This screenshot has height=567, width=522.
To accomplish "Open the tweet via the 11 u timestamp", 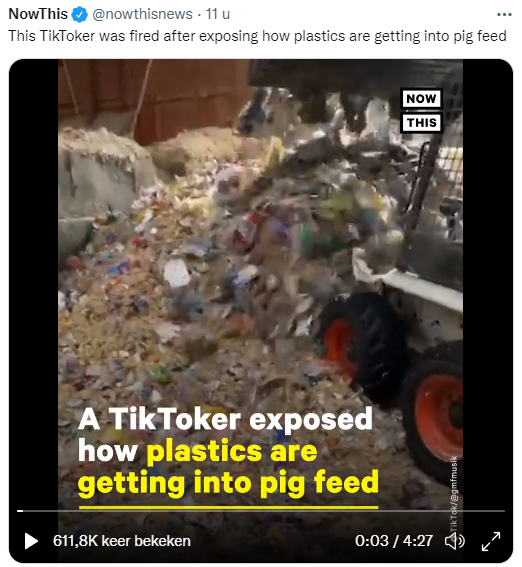I will (218, 14).
